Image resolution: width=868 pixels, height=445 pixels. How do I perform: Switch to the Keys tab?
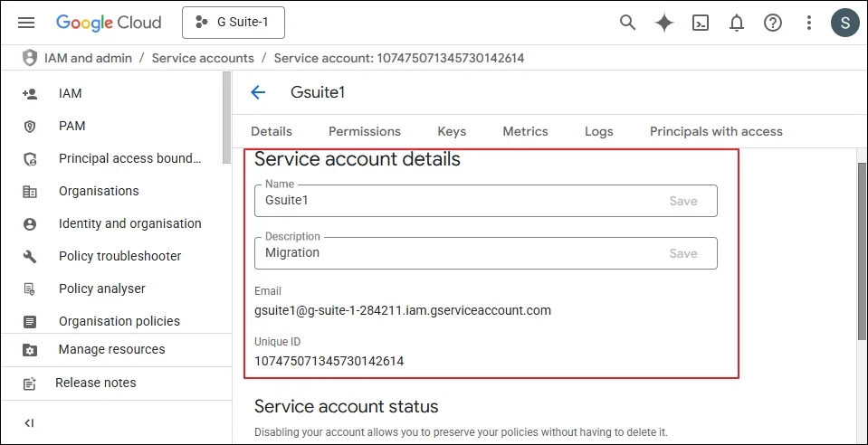pyautogui.click(x=452, y=132)
